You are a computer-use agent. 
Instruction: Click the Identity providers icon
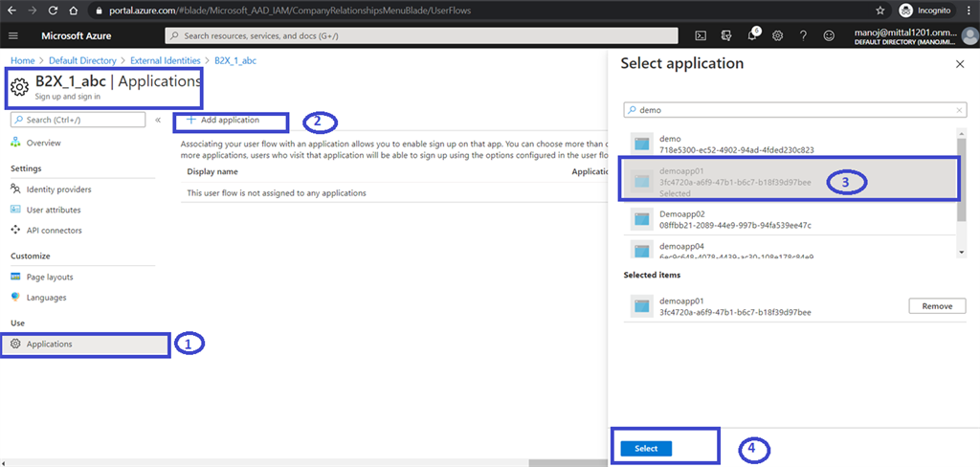pos(16,189)
